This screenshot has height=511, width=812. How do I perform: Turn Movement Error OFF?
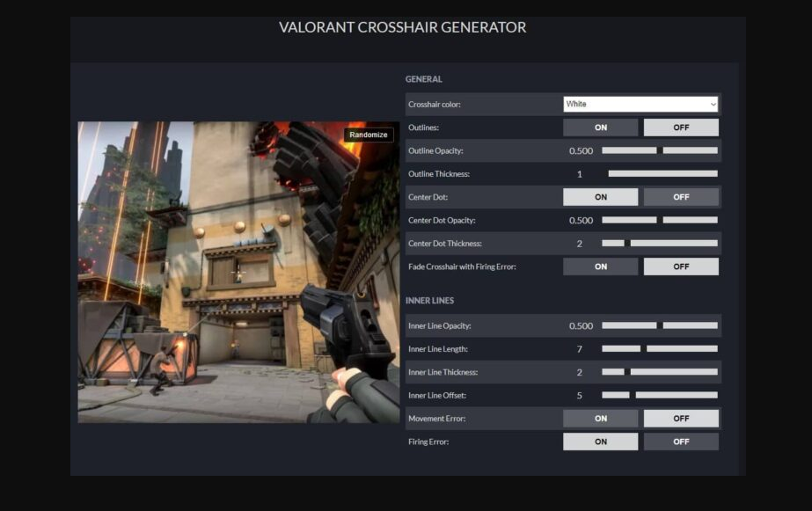(x=681, y=419)
